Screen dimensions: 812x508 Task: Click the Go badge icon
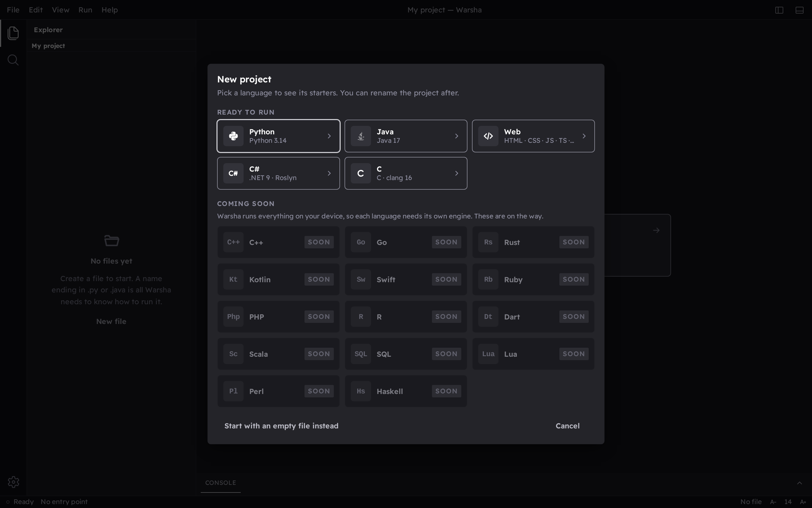click(x=361, y=242)
